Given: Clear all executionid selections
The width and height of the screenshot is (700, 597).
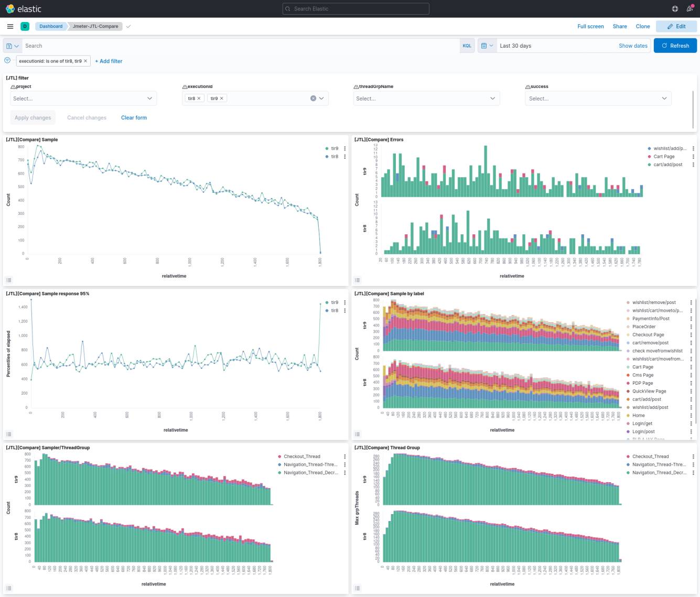Looking at the screenshot, I should 313,99.
